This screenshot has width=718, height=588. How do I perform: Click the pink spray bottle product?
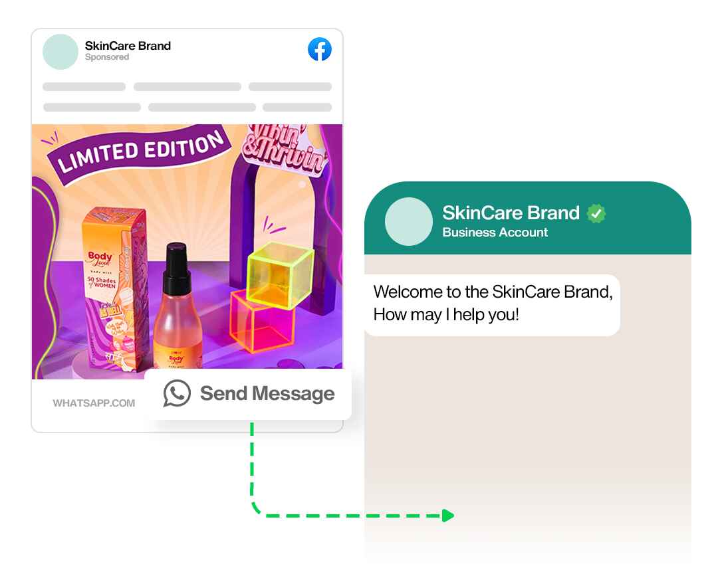pos(178,306)
